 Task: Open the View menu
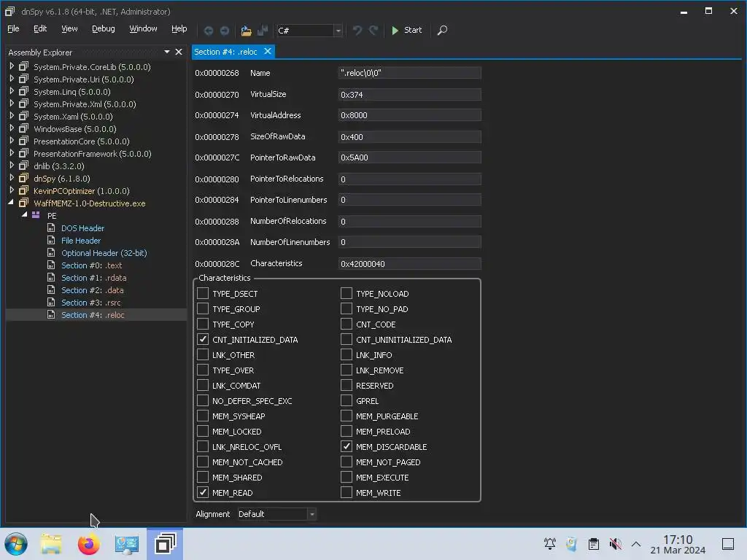point(69,28)
